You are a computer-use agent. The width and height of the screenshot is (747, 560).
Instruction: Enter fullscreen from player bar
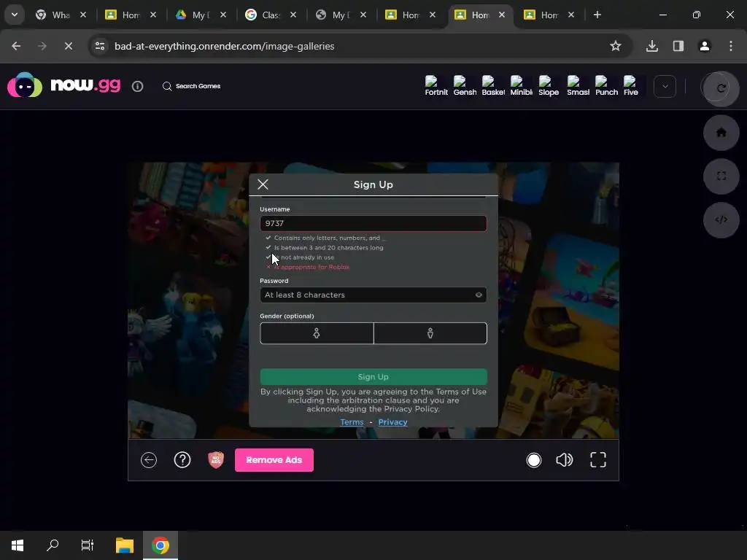598,460
